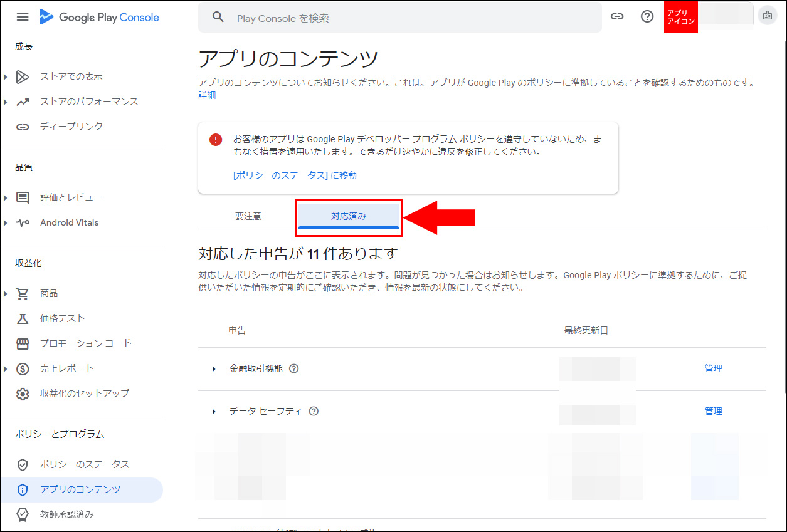Click the copy link icon in header

tap(617, 17)
